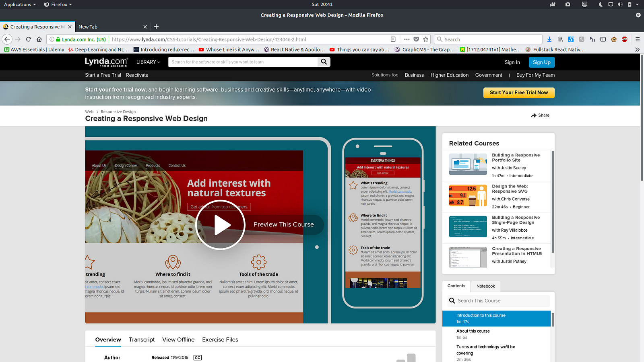
Task: Select the Overview tab
Action: point(108,339)
